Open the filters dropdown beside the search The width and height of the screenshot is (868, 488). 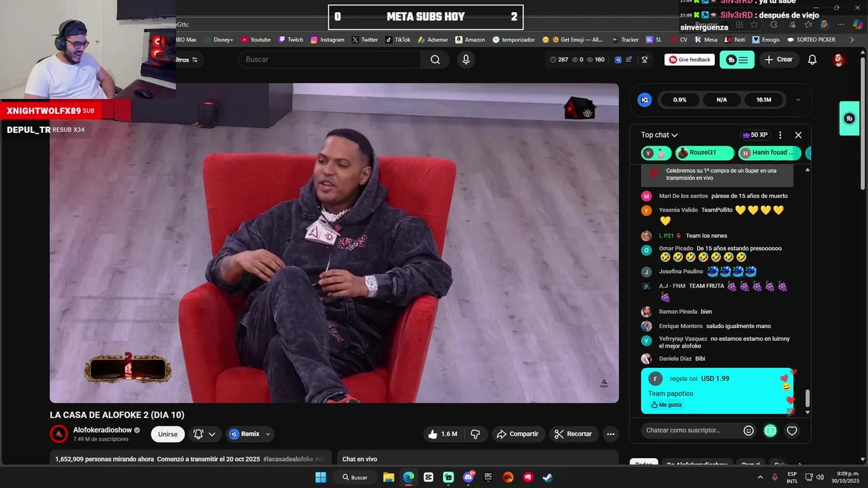[x=187, y=60]
